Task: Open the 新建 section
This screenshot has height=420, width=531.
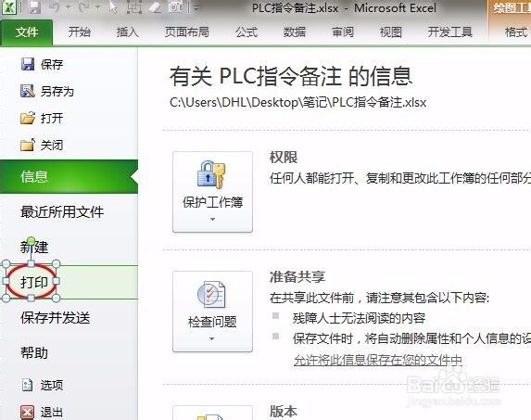Action: coord(34,248)
